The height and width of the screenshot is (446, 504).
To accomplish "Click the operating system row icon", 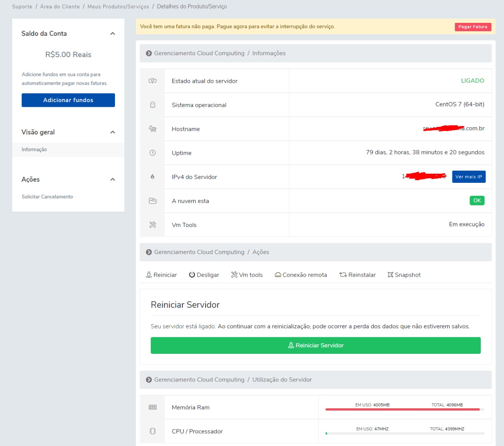I will coord(152,105).
